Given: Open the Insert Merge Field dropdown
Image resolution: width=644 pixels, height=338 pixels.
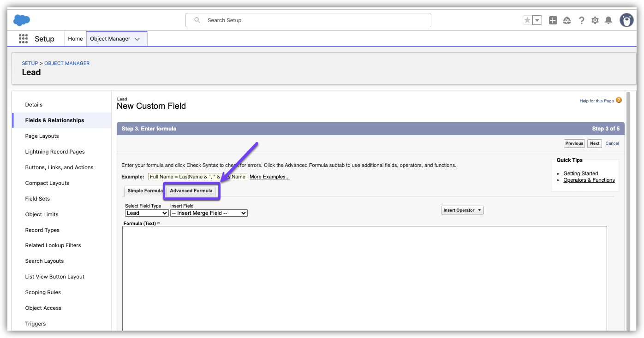Looking at the screenshot, I should (209, 213).
